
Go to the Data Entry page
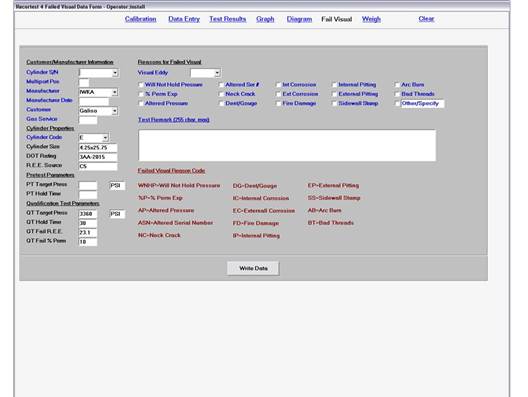point(184,19)
